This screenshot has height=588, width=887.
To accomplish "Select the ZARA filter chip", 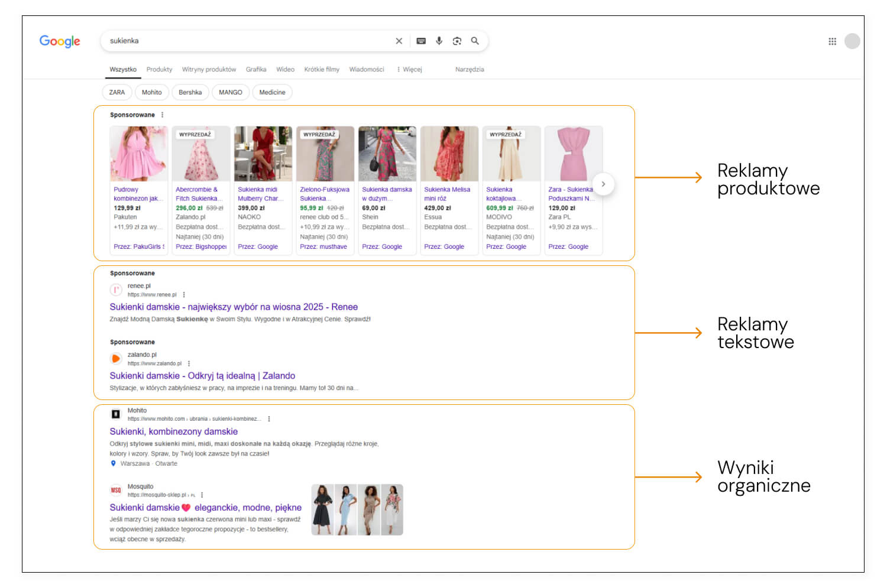I will 117,92.
